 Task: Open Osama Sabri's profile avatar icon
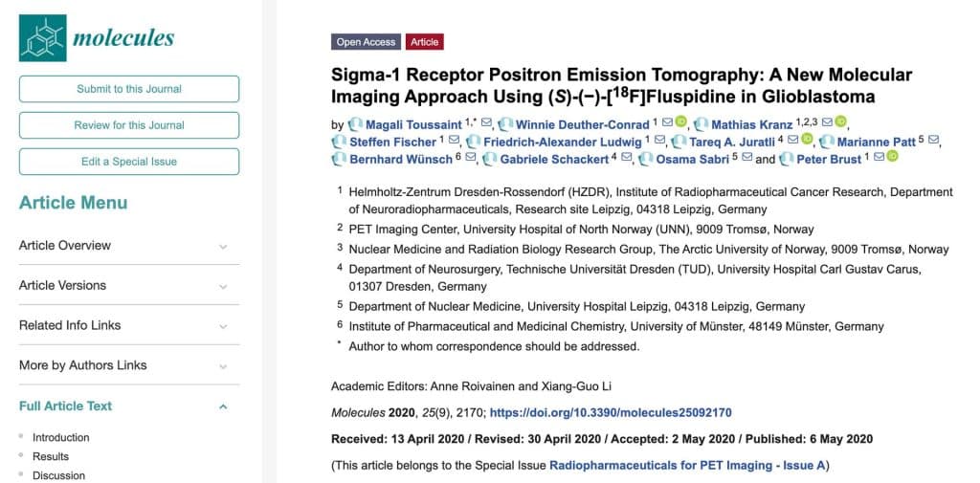pyautogui.click(x=646, y=160)
